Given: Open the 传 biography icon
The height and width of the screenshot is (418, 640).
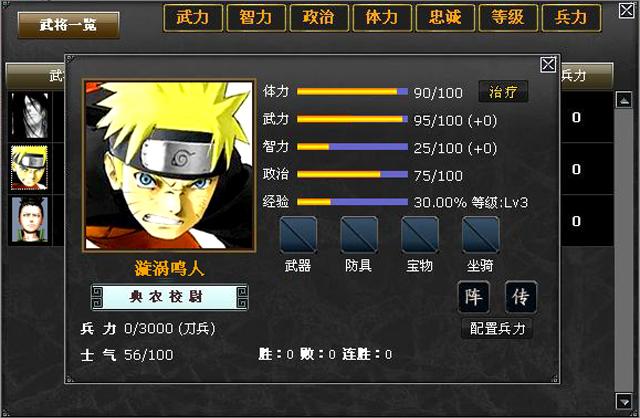Looking at the screenshot, I should pos(521,297).
